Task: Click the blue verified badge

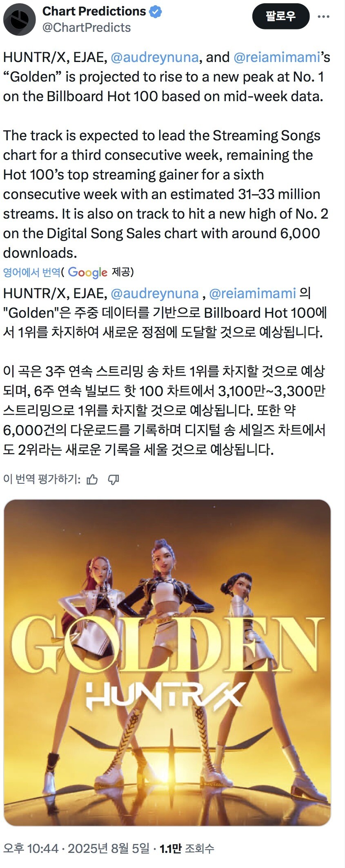Action: pos(156,11)
